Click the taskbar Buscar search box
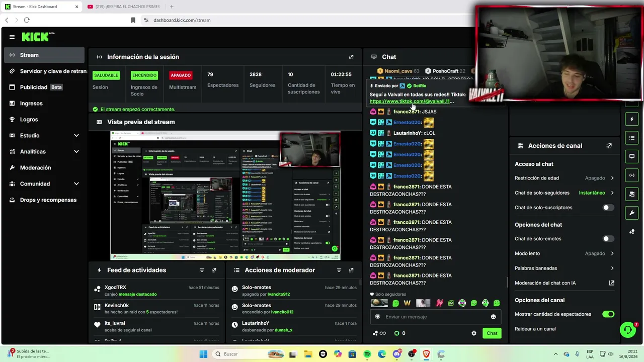Screen dimensions: 644x362 (x=248, y=354)
